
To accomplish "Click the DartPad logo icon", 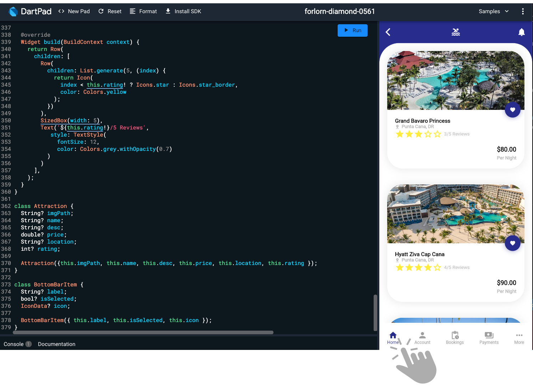I will (x=13, y=11).
